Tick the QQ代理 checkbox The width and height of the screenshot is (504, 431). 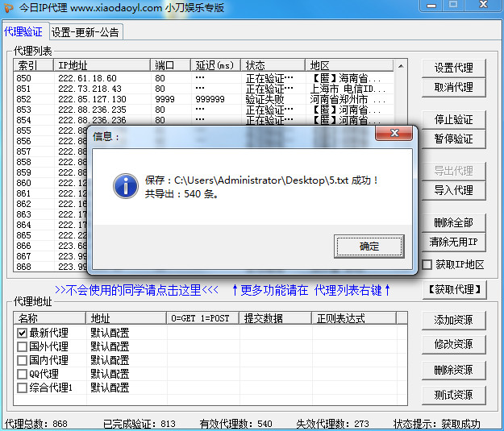point(23,374)
